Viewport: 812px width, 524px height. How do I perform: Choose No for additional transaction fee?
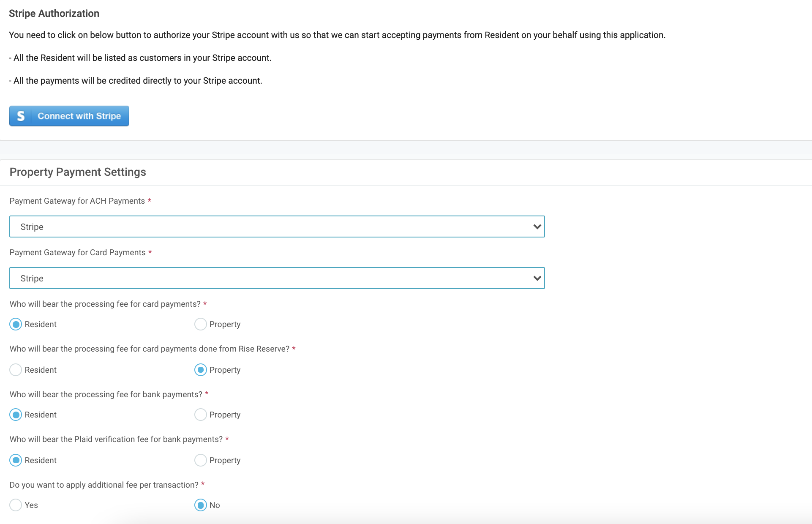[201, 505]
